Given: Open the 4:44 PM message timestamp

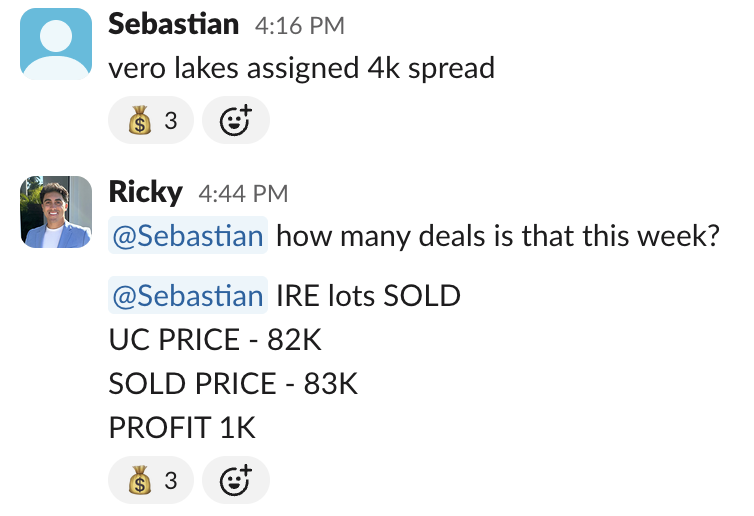Looking at the screenshot, I should 243,194.
